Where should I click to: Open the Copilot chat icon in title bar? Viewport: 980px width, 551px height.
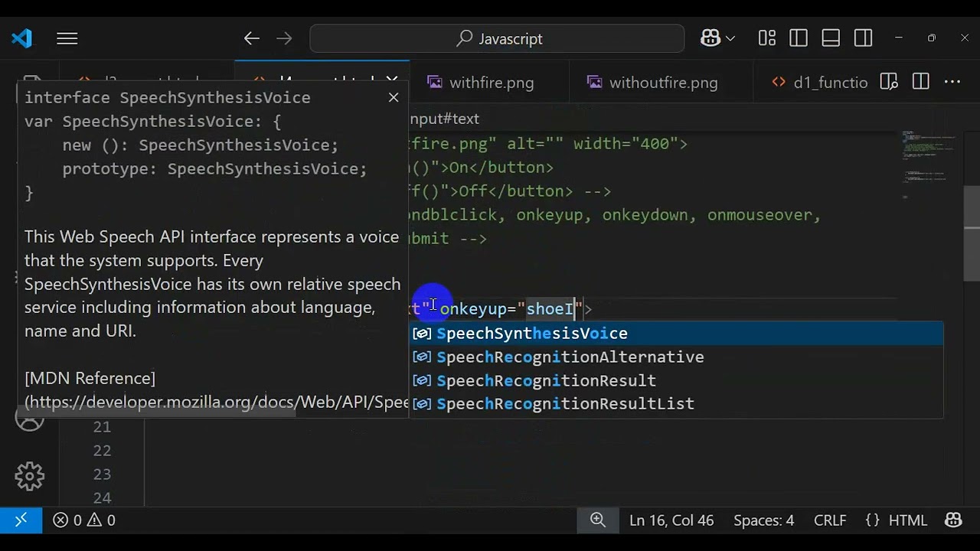(x=710, y=38)
